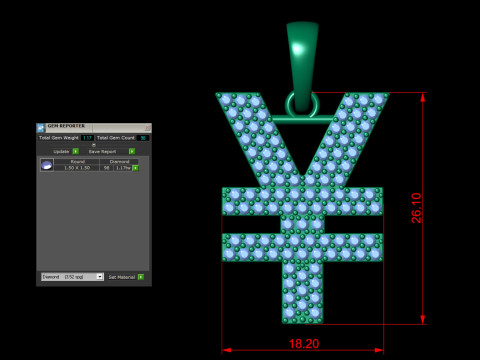Select the '98' gem count cell
Viewport: 480px width, 360px height.
(107, 168)
